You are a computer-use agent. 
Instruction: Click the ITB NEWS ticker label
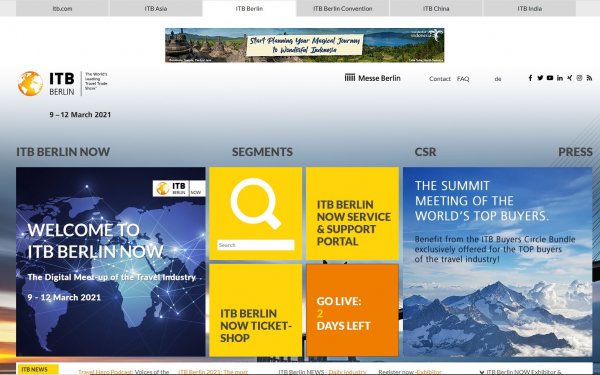38,369
